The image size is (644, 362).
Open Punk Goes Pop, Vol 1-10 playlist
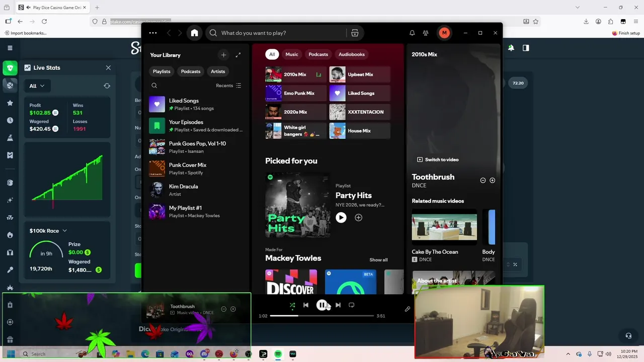(x=196, y=147)
